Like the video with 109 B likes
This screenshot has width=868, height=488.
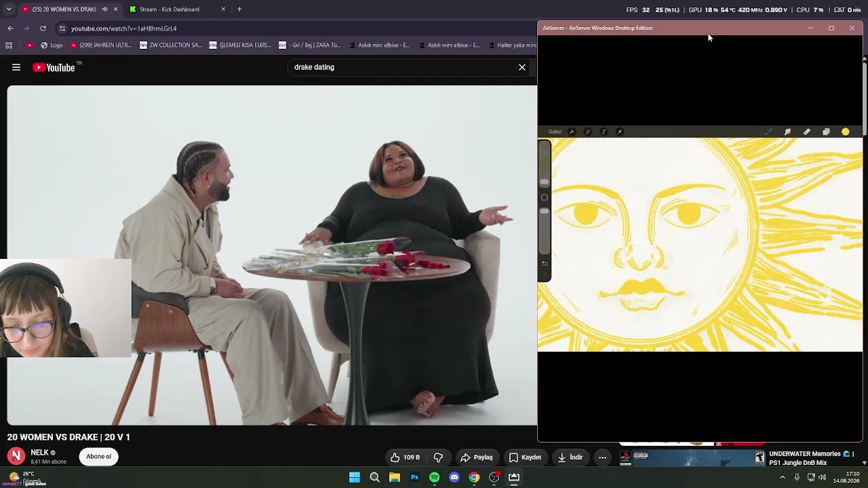click(x=404, y=457)
